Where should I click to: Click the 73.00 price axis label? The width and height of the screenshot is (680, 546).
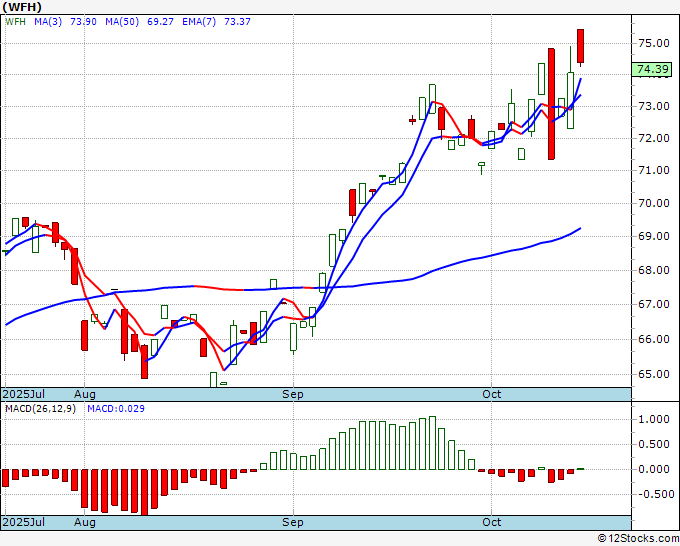(x=653, y=106)
